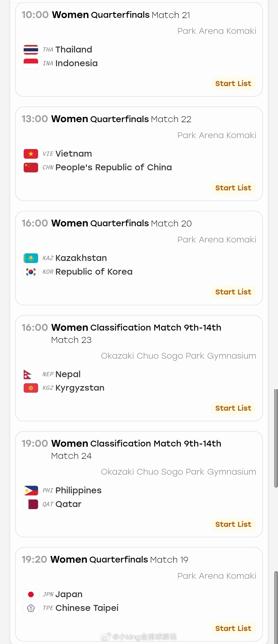Image resolution: width=278 pixels, height=644 pixels.
Task: Open Start List for Philippines vs Qatar
Action: pos(233,524)
